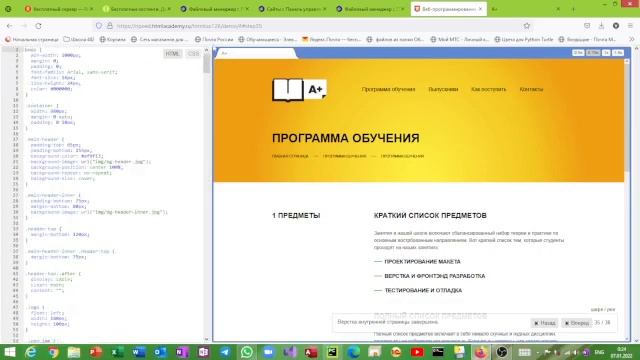Screen dimensions: 640x360
Task: Click the 'Вперед' step button
Action: coord(576,323)
